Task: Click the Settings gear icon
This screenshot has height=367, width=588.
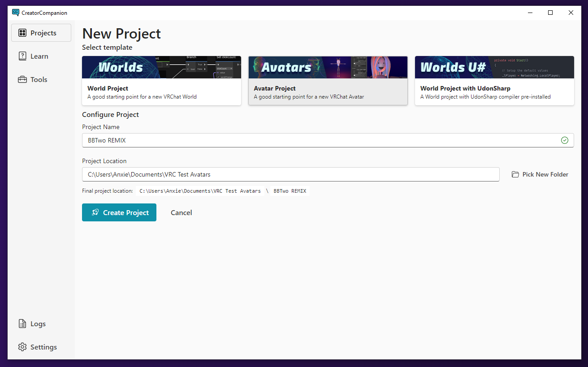Action: coord(22,346)
